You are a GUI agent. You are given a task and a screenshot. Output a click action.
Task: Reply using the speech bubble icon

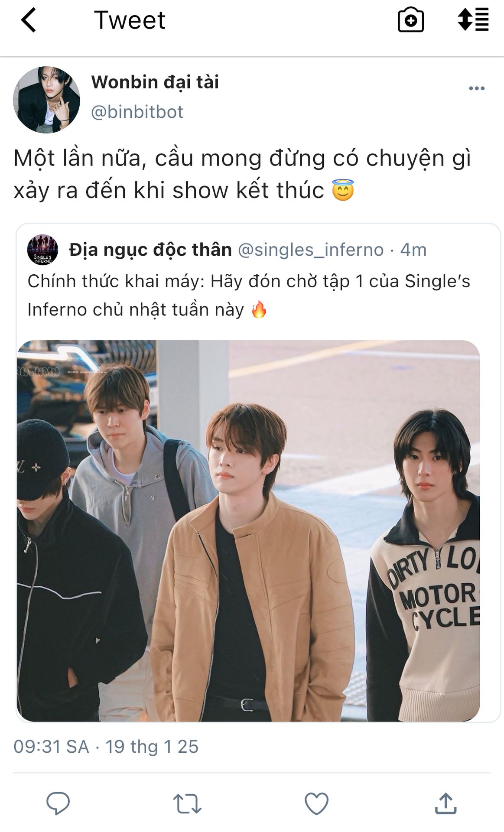click(58, 803)
